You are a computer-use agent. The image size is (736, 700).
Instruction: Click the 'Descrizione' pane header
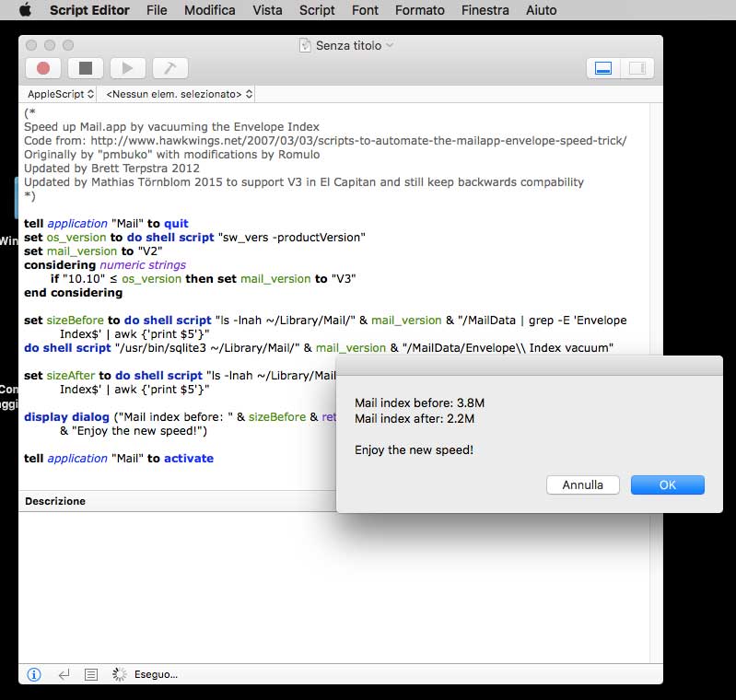point(55,501)
